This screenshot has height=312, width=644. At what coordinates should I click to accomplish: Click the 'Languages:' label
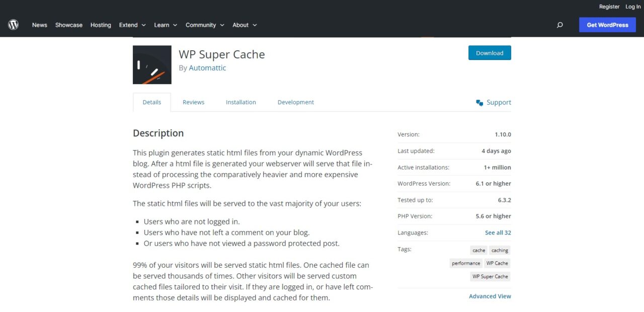tap(413, 232)
